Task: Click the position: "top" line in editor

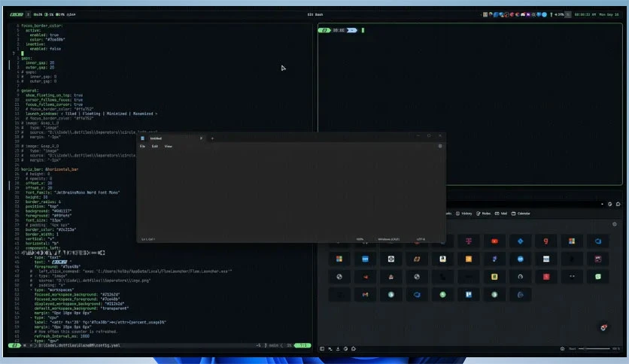Action: [42, 207]
